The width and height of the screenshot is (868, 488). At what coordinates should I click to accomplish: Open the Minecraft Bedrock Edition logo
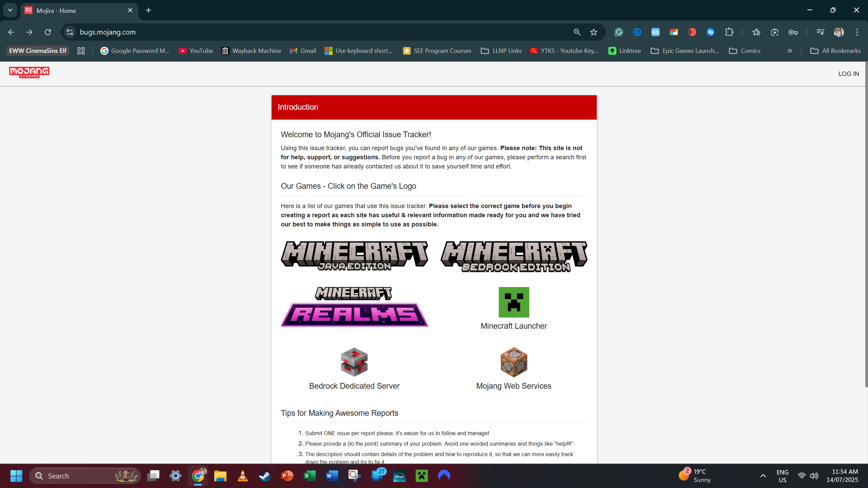(514, 256)
